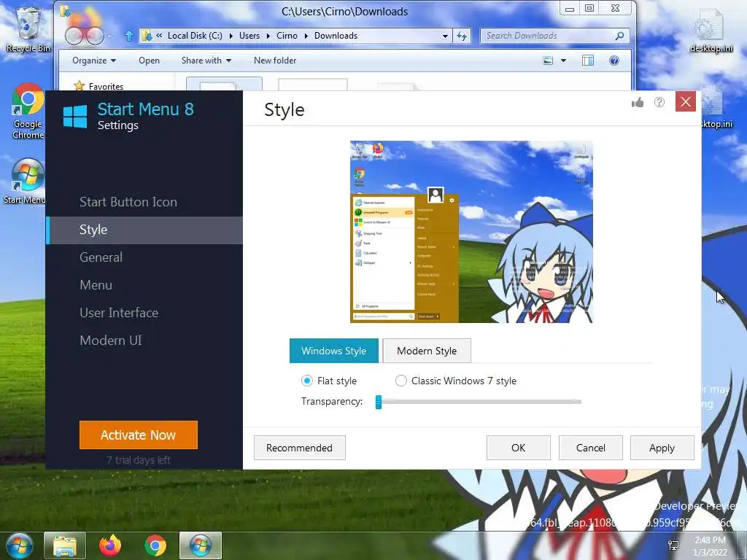This screenshot has height=560, width=747.
Task: Click Start Menu 8 taskbar button
Action: pyautogui.click(x=201, y=545)
